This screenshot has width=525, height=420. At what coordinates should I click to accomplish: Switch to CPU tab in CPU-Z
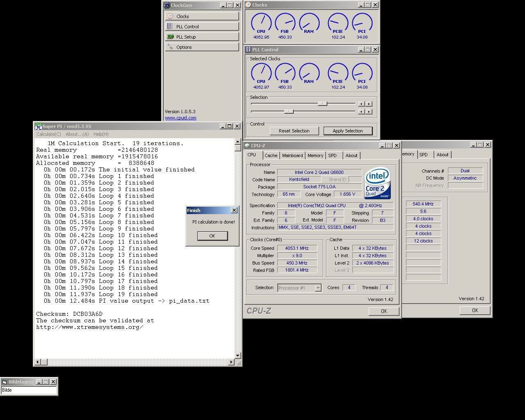tap(252, 155)
